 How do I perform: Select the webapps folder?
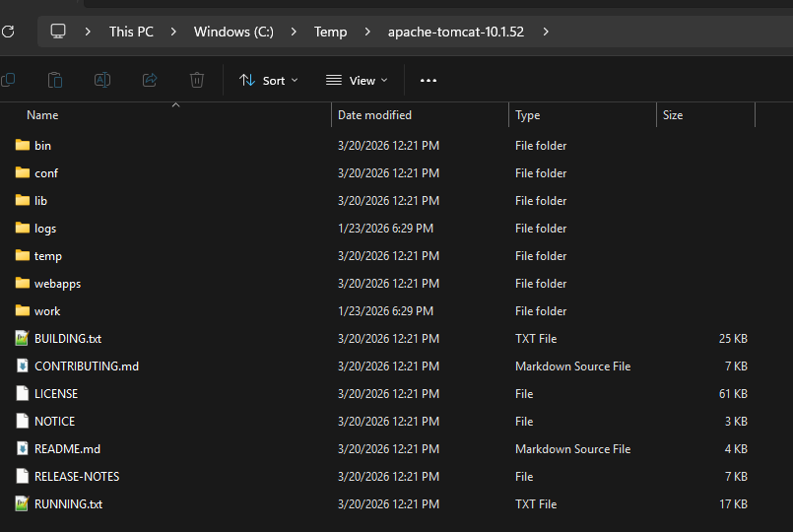(x=57, y=283)
